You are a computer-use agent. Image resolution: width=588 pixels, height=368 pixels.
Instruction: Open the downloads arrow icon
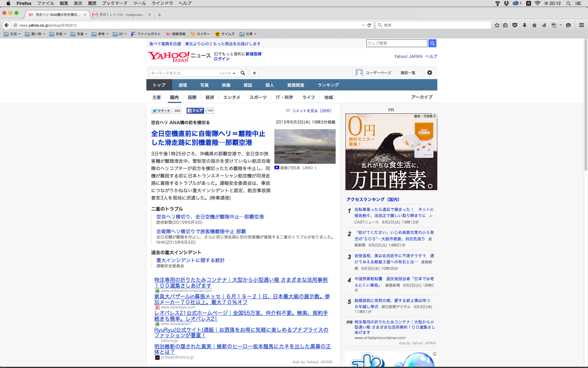(525, 25)
